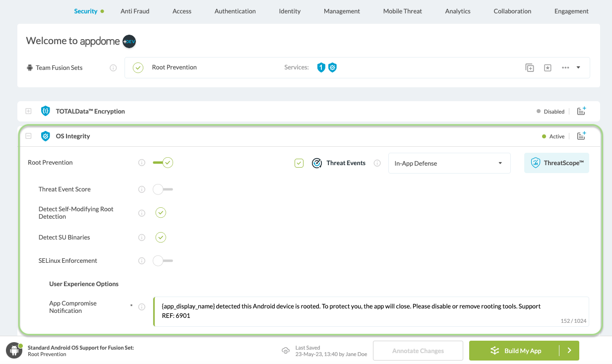
Task: Click info icon next to Root Prevention
Action: click(x=142, y=163)
